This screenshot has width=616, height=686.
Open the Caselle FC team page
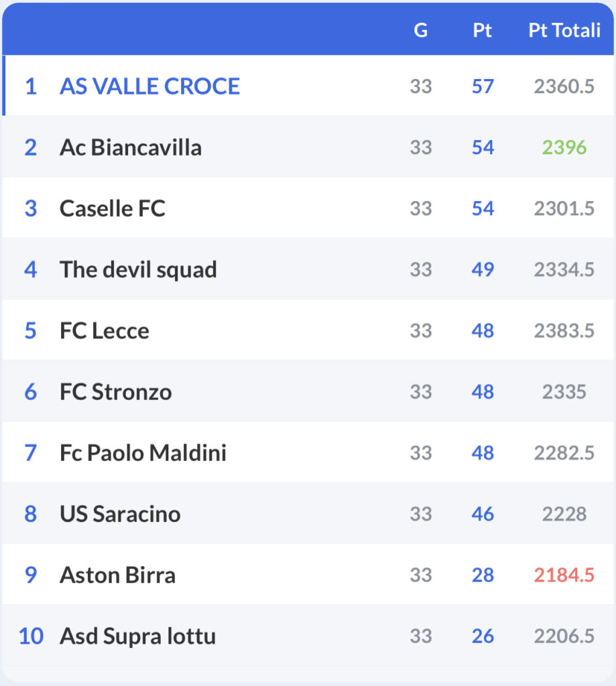(x=112, y=208)
